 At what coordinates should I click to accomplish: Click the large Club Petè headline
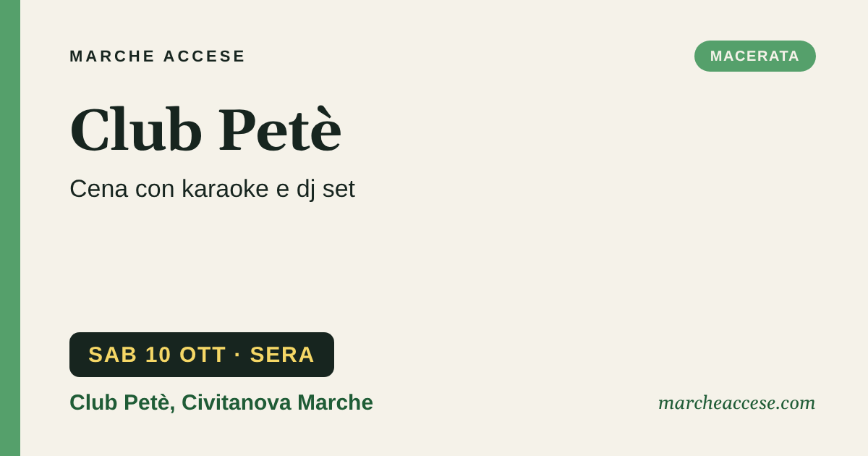pos(205,130)
